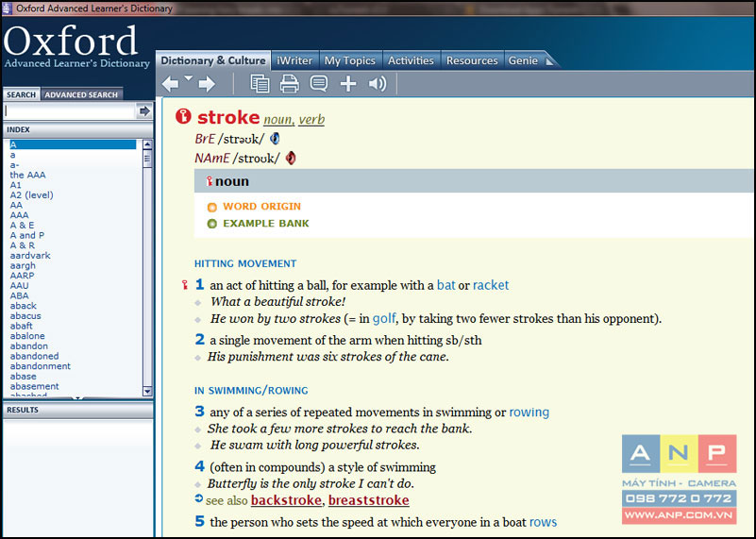
Task: Select index entry abalone
Action: 27,336
